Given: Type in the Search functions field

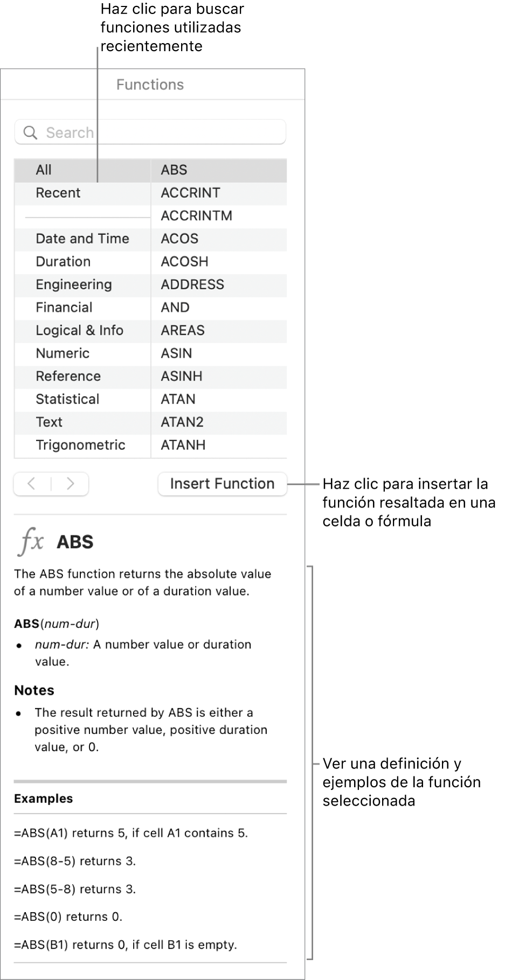Looking at the screenshot, I should coord(162,133).
